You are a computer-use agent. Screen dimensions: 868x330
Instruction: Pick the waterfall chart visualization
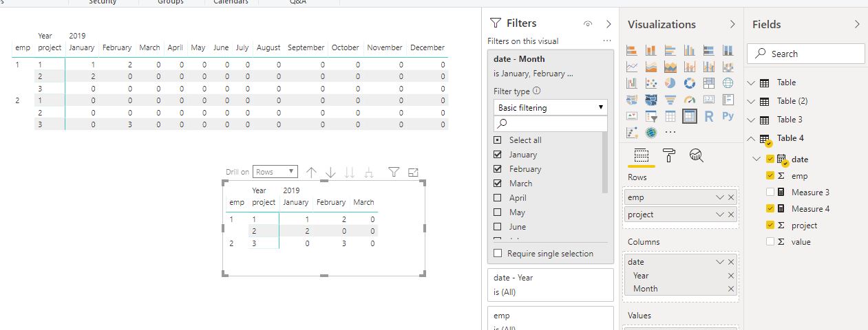click(x=632, y=83)
